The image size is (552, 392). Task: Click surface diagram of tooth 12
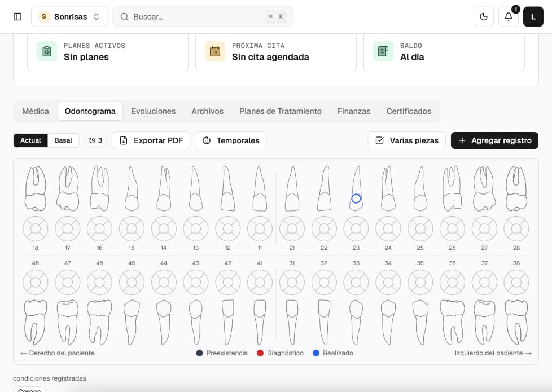pyautogui.click(x=228, y=229)
